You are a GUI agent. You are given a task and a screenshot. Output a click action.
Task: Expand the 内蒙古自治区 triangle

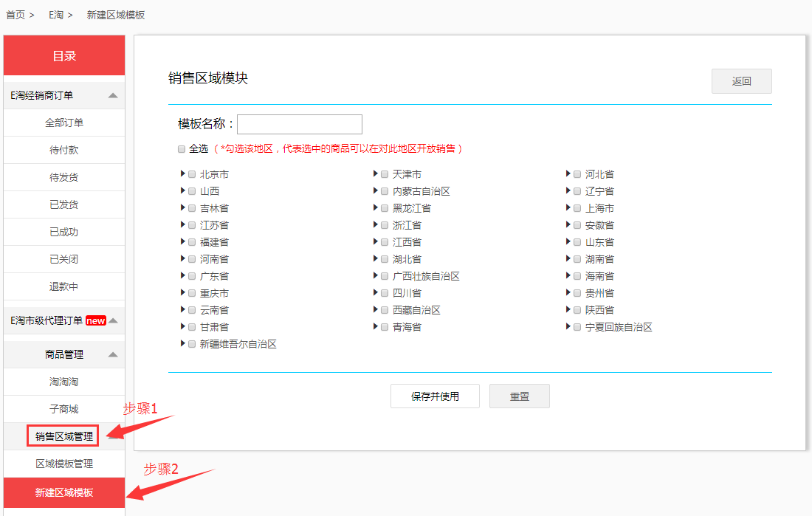[x=376, y=190]
